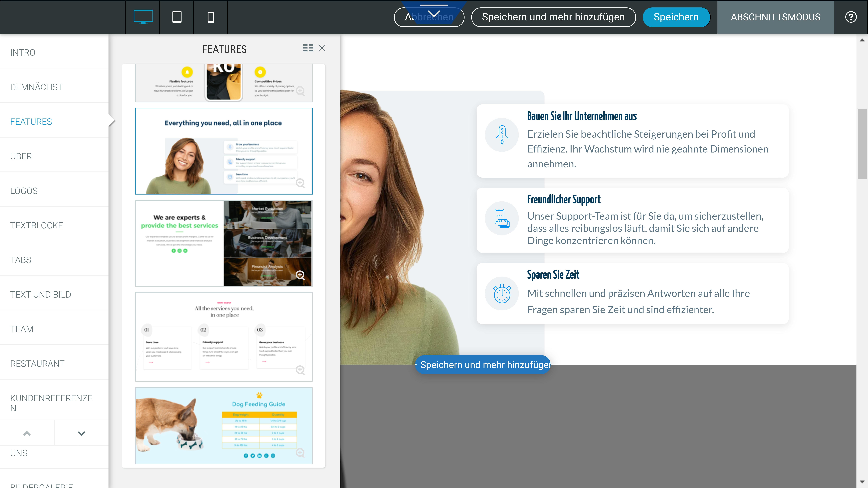868x488 pixels.
Task: Close the Features panel
Action: (322, 48)
